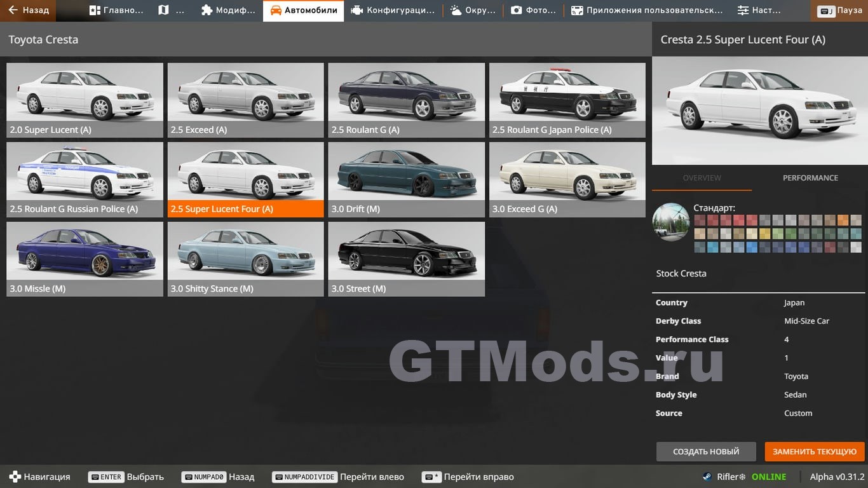Click the Перейти вправо hint
Image resolution: width=868 pixels, height=488 pixels.
click(468, 477)
